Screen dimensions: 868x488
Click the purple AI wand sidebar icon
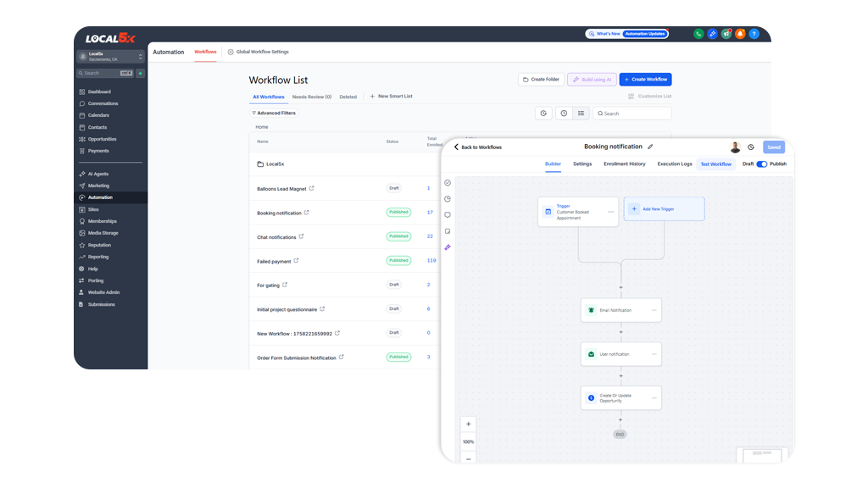pos(448,247)
